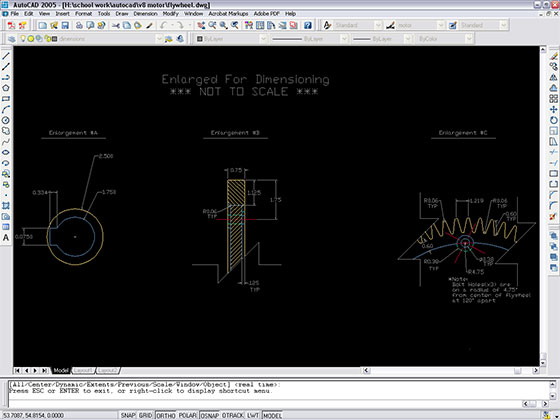Screen dimensions: 560x420
Task: Toggle SNAP mode in status bar
Action: pyautogui.click(x=128, y=415)
